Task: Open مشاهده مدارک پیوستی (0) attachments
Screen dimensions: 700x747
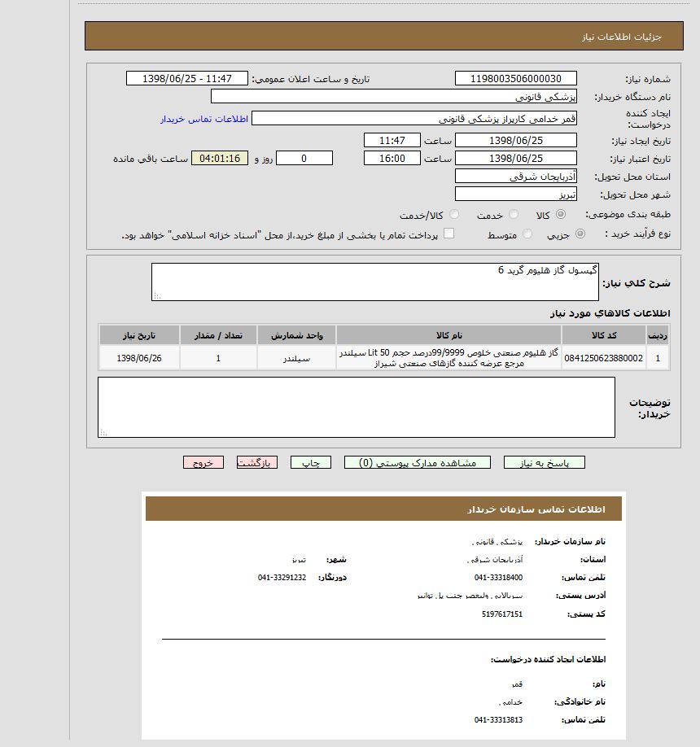Action: (x=417, y=462)
